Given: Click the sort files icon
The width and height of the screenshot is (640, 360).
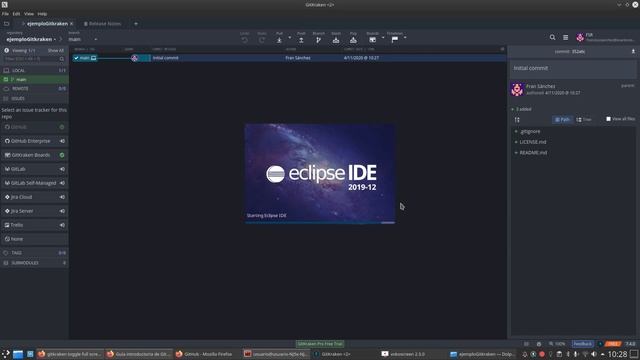Looking at the screenshot, I should (517, 120).
